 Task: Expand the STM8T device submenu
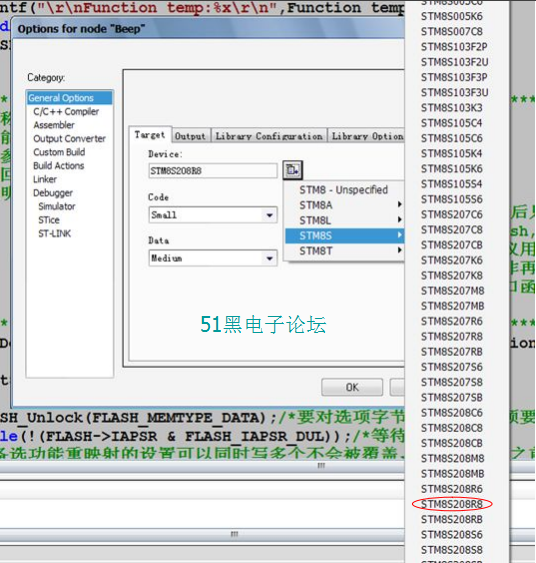pos(344,251)
